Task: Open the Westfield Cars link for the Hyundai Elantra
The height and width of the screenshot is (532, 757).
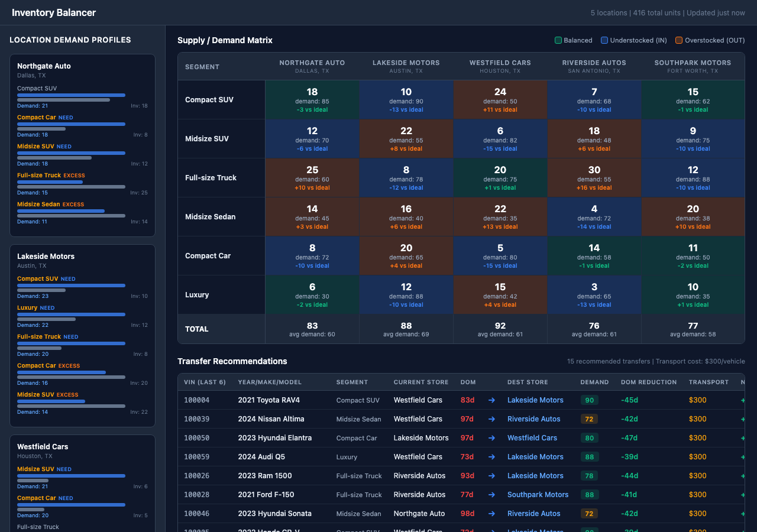Action: coord(532,438)
